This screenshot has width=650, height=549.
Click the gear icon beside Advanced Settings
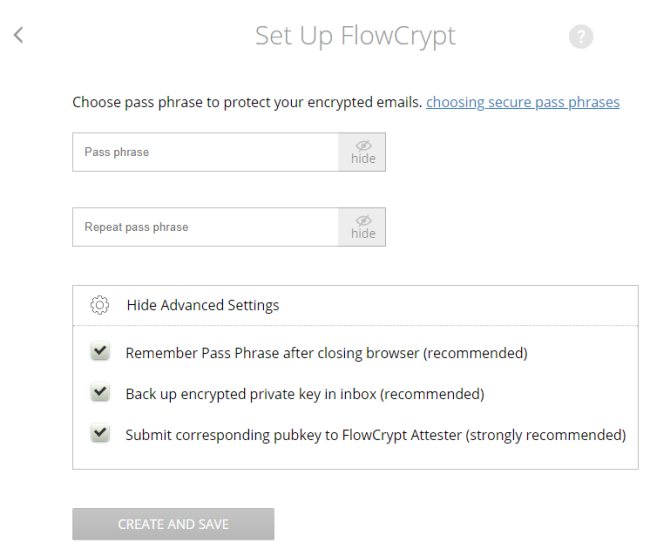(99, 305)
